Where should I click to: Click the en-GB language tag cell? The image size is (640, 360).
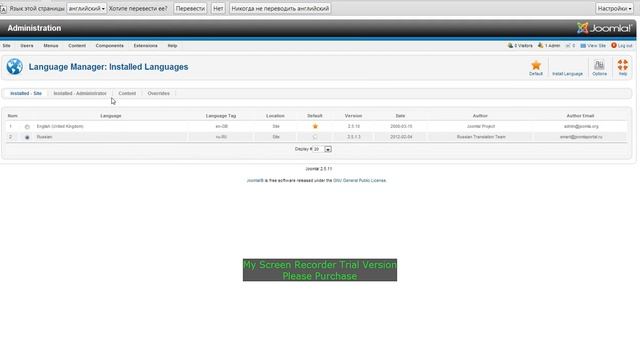pos(222,127)
